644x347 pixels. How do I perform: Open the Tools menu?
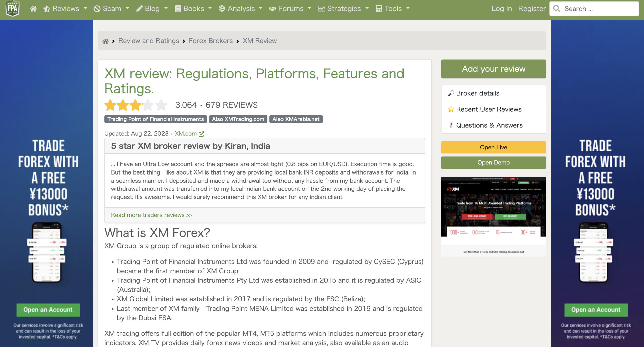click(393, 9)
